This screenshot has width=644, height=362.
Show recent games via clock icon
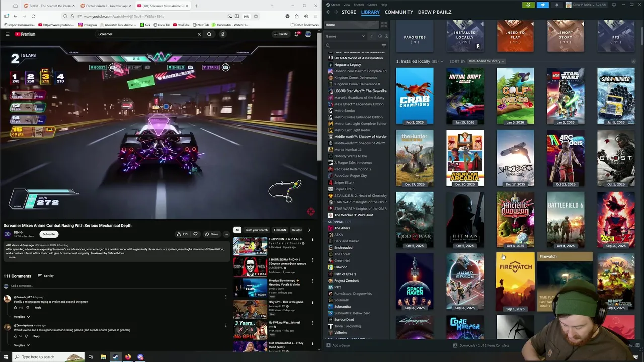click(380, 36)
